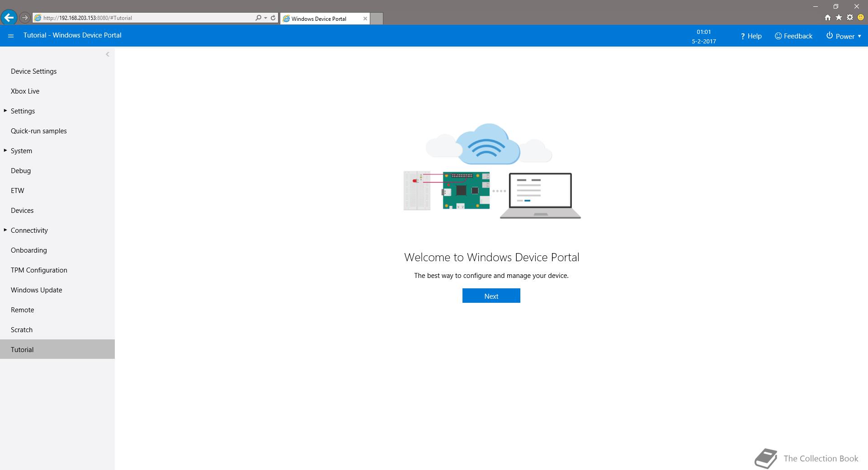This screenshot has width=868, height=470.
Task: Click the address bar search magnifier
Action: (258, 18)
